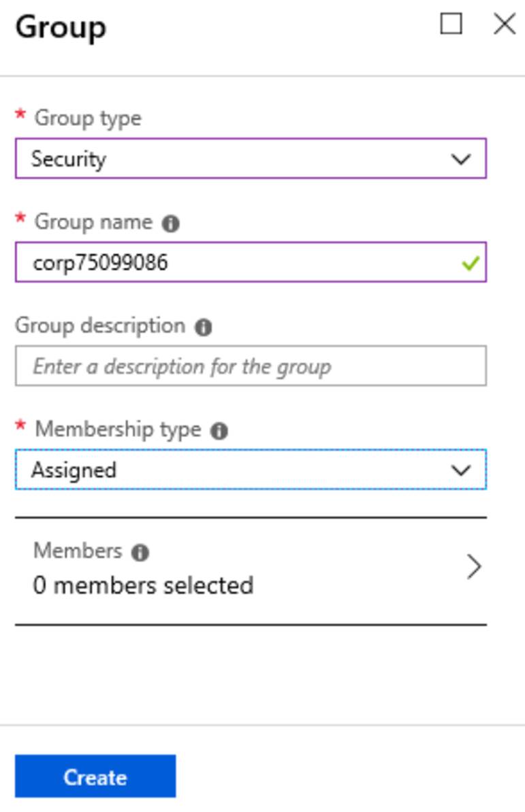The image size is (525, 812).
Task: Open the dropdown showing Assigned
Action: click(x=251, y=470)
